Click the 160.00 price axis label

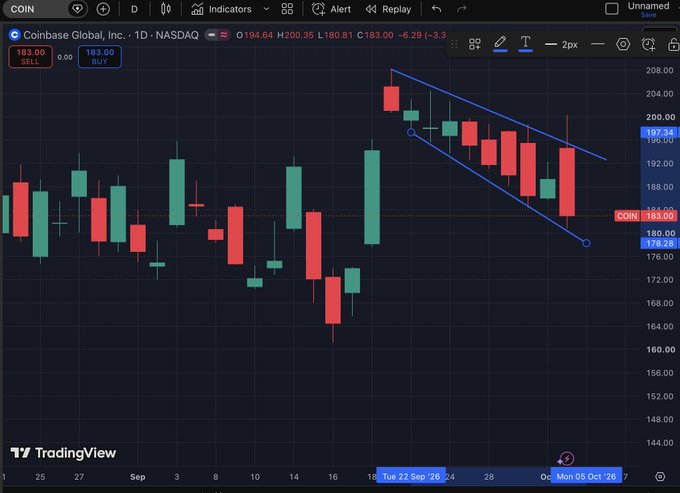click(660, 349)
